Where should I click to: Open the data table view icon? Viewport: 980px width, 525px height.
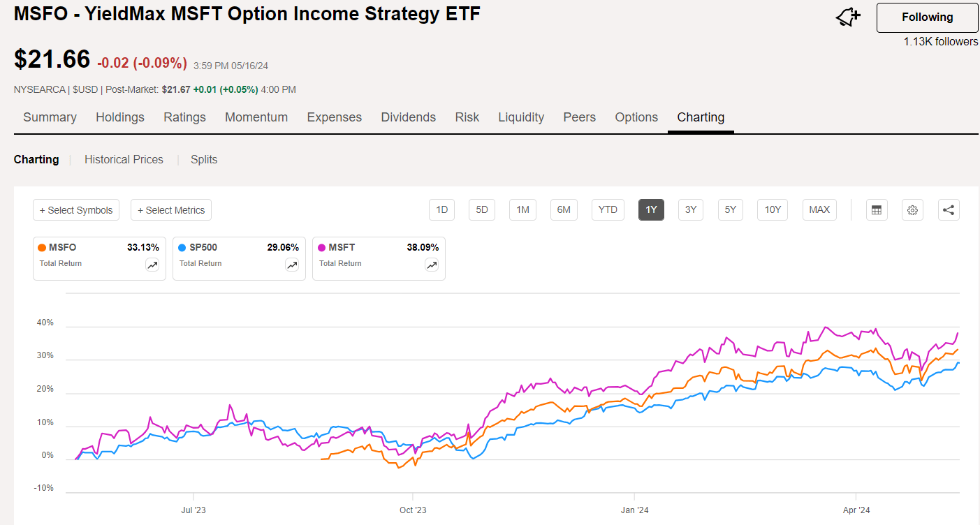pos(877,209)
